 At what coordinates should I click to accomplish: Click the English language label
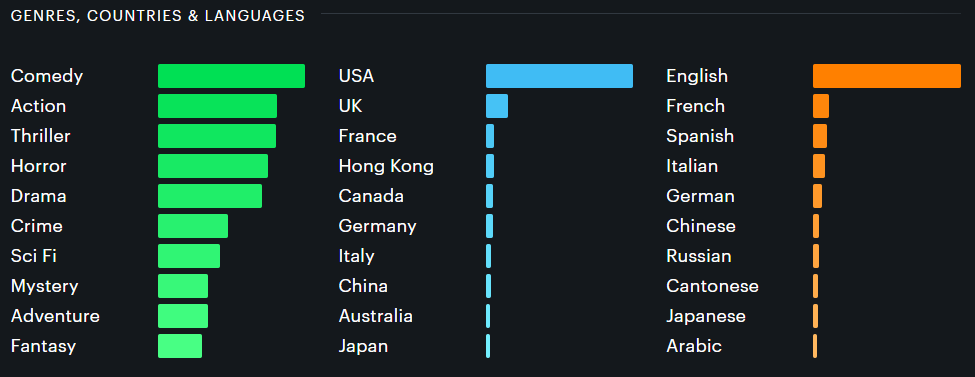tap(697, 76)
